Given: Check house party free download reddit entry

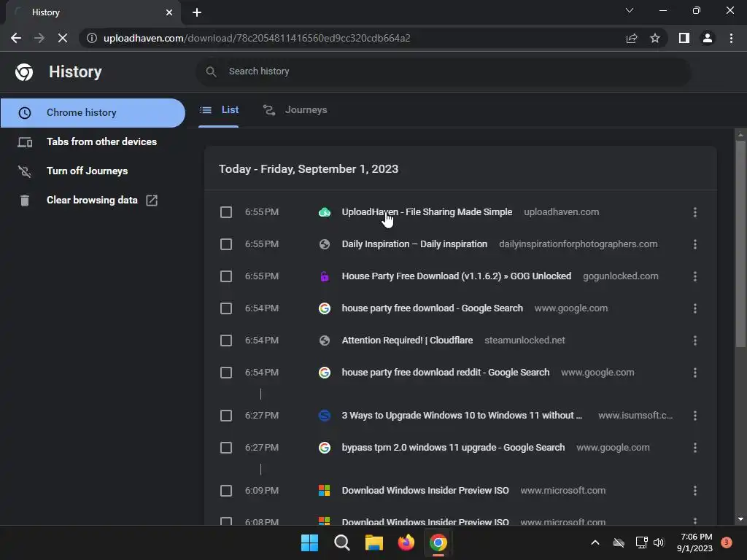Looking at the screenshot, I should 226,373.
